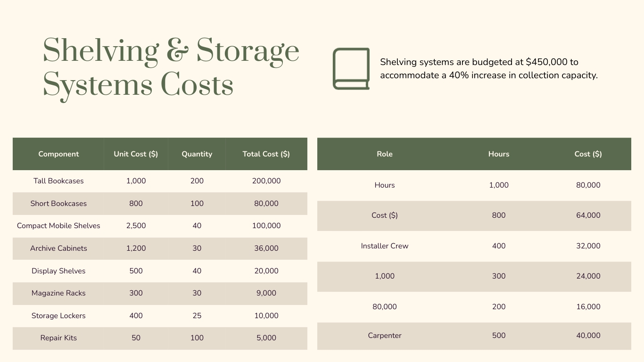
Task: Click the "Magazine Racks" cell
Action: coord(58,293)
